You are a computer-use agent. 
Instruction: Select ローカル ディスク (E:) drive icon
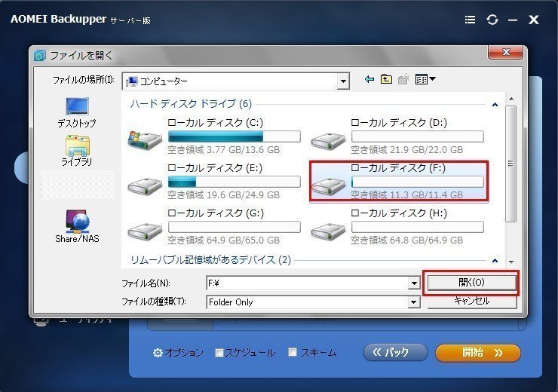[145, 185]
